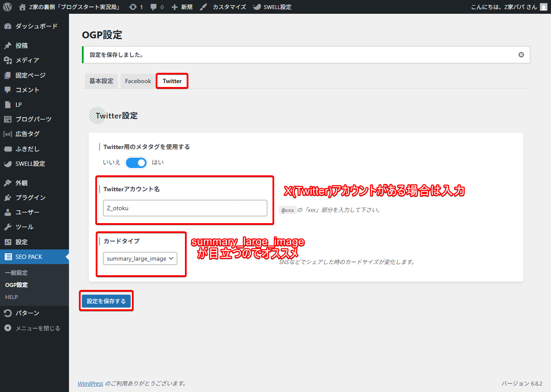Click the ダッシュボード gauge icon
The height and width of the screenshot is (392, 551).
coord(8,26)
